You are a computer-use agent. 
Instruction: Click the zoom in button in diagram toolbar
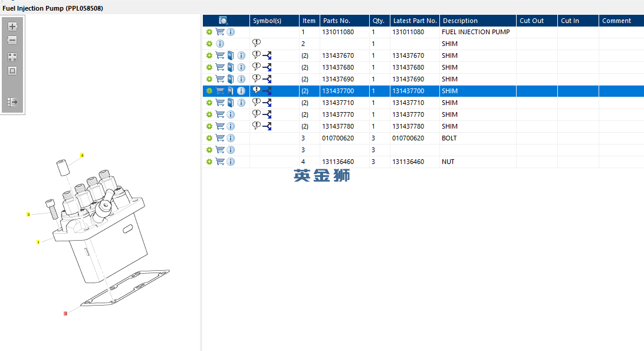click(12, 27)
